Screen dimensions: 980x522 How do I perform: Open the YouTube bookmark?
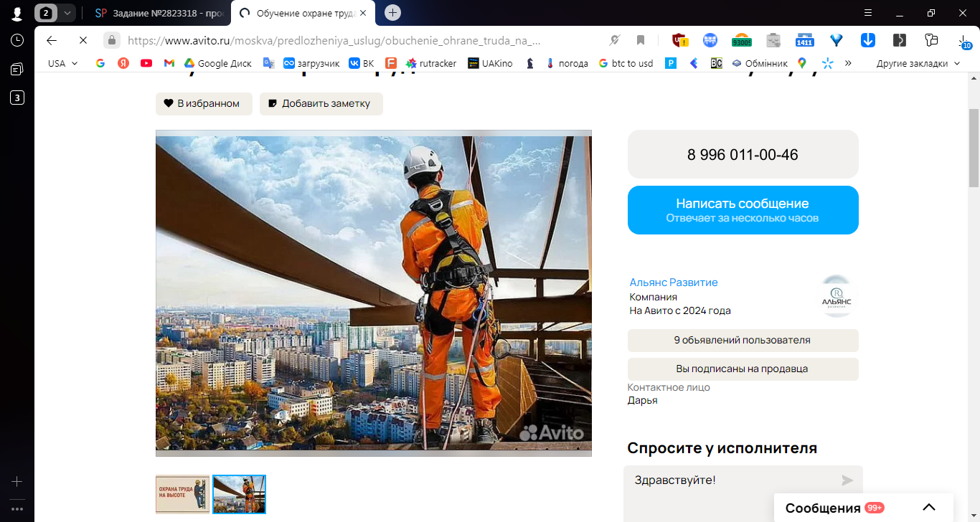click(x=146, y=63)
